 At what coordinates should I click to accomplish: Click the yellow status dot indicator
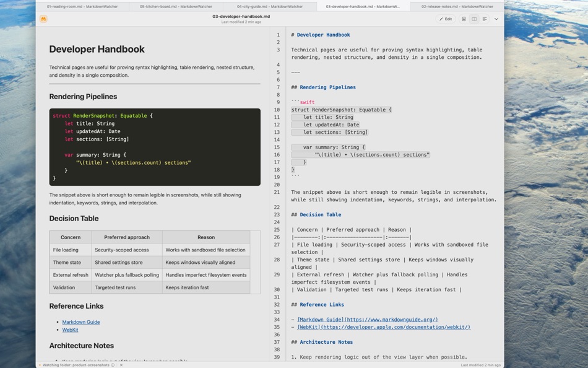click(x=40, y=364)
